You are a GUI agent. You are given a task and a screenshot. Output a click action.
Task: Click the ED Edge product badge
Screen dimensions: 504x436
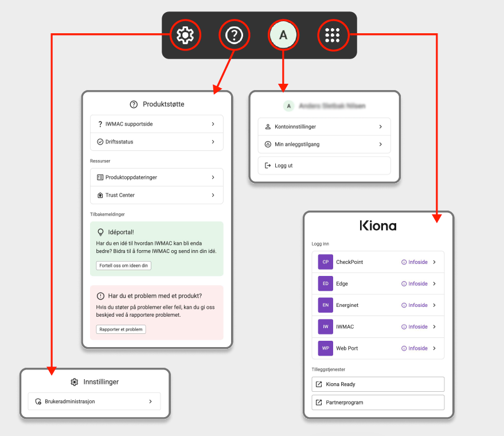pos(326,283)
